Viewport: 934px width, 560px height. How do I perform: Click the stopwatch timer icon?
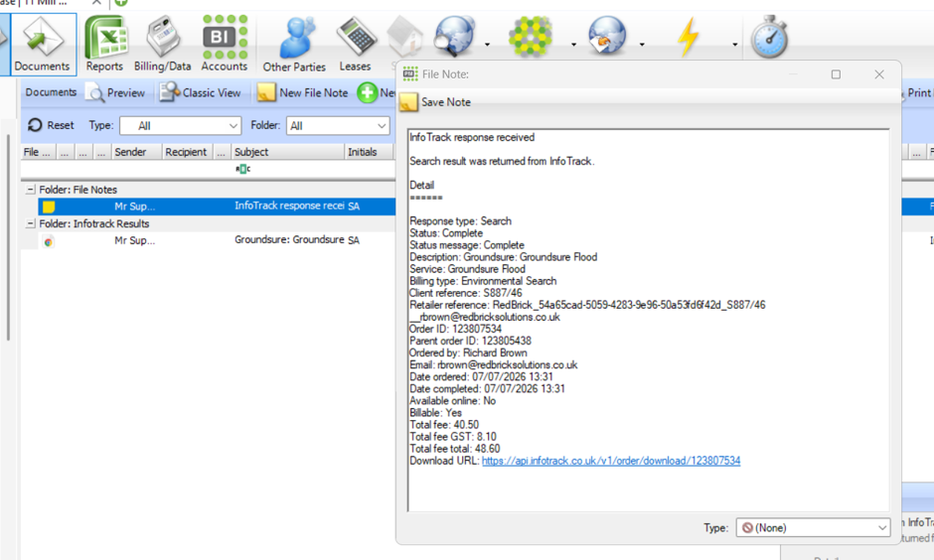pyautogui.click(x=770, y=37)
